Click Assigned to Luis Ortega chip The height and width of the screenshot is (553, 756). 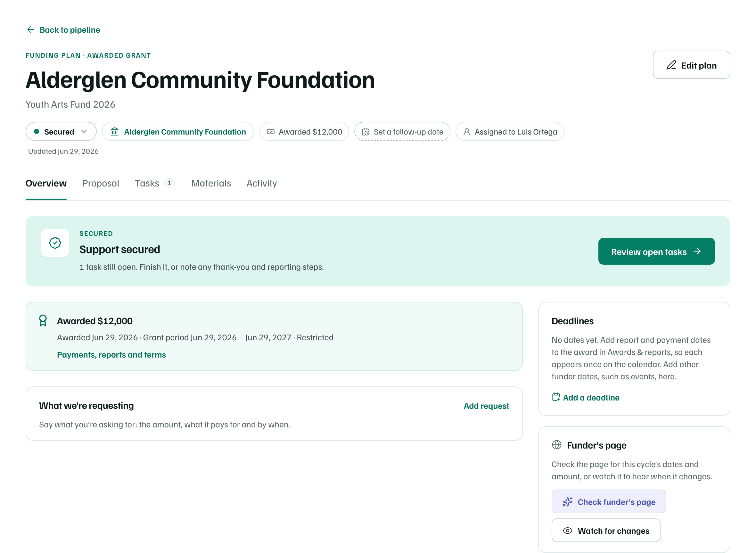pos(510,132)
